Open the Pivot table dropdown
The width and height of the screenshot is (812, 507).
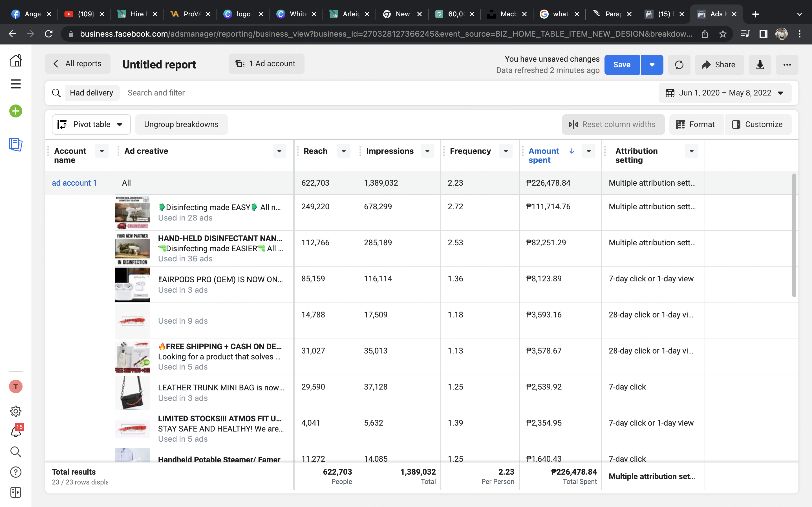(91, 124)
